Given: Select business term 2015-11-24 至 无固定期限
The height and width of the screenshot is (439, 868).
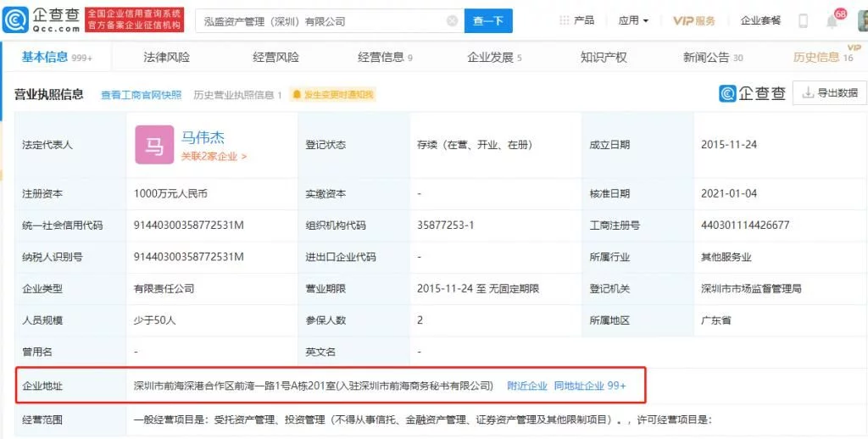Looking at the screenshot, I should click(x=478, y=288).
